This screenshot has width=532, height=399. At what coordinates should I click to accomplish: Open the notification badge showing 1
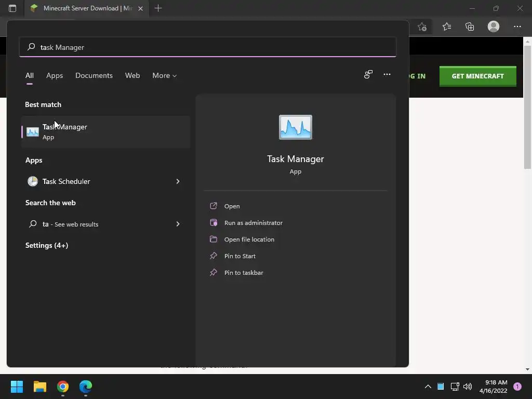tap(517, 387)
